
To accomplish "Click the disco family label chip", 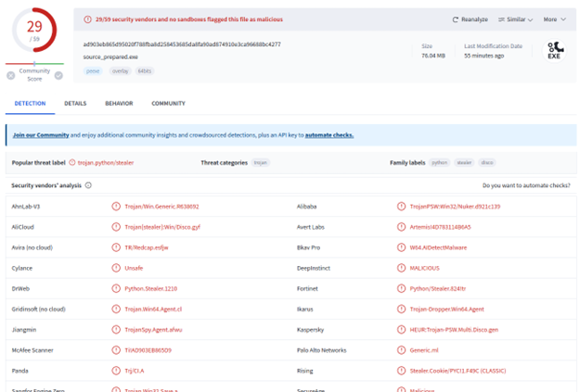I will [x=487, y=162].
